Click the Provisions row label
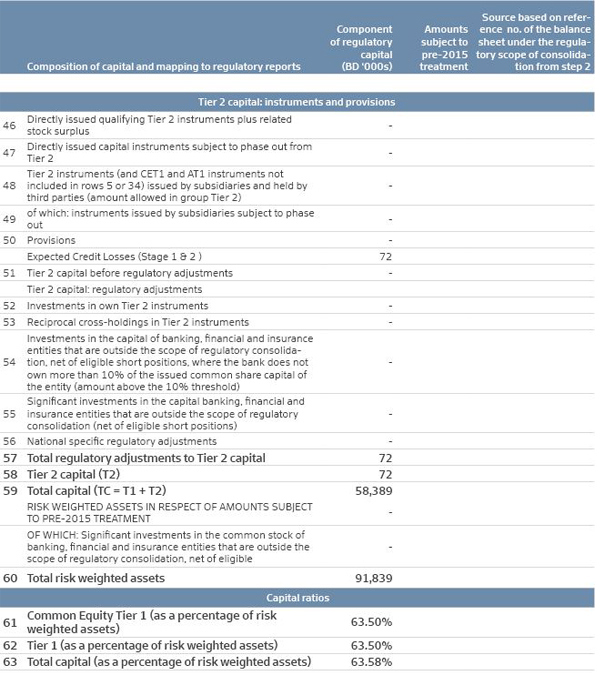This screenshot has height=673, width=595. 51,240
